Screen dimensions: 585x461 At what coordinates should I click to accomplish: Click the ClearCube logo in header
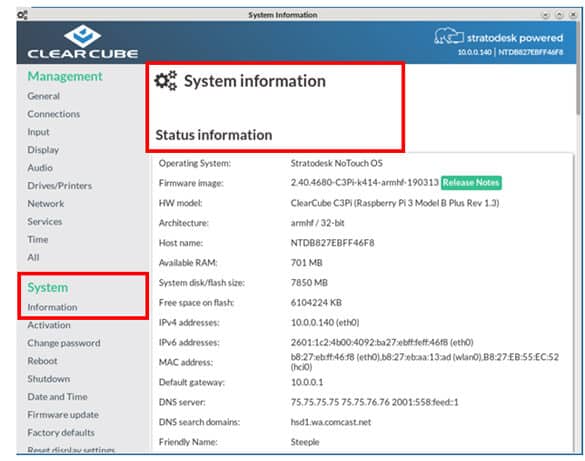coord(82,41)
